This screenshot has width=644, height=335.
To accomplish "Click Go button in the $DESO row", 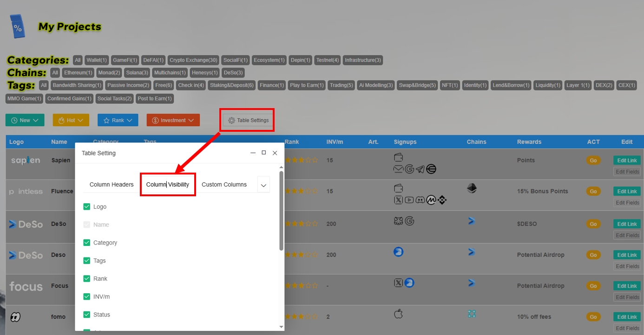I will click(x=593, y=224).
